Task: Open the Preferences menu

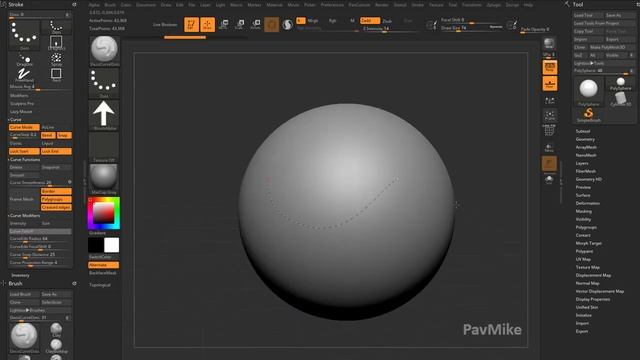Action: (x=332, y=5)
